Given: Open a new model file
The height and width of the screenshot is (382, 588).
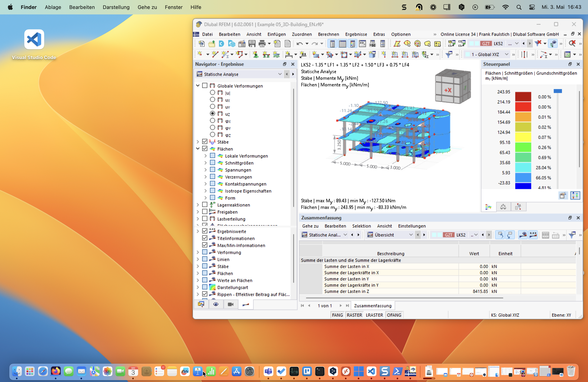Looking at the screenshot, I should coord(201,43).
